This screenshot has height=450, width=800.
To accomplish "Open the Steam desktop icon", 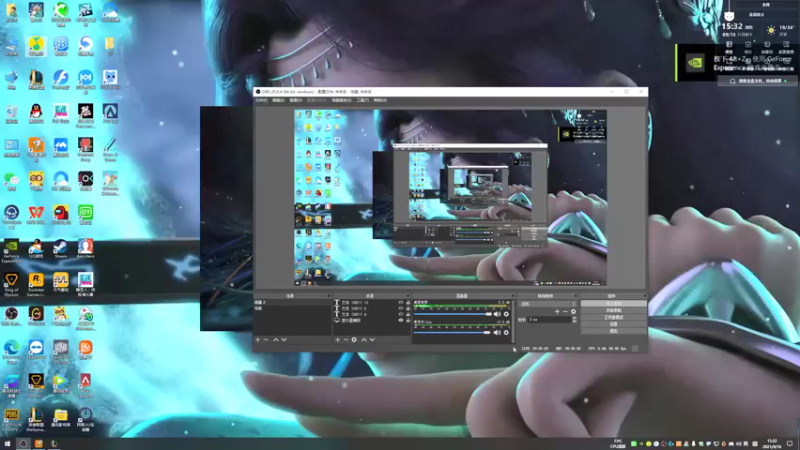I will point(61,248).
